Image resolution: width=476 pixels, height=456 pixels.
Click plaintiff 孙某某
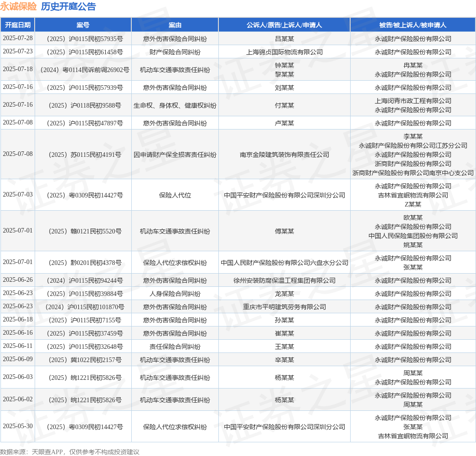pos(285,320)
